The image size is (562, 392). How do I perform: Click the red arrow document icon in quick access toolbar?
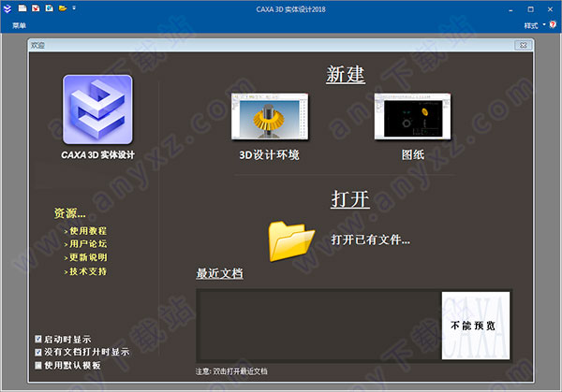coord(36,7)
